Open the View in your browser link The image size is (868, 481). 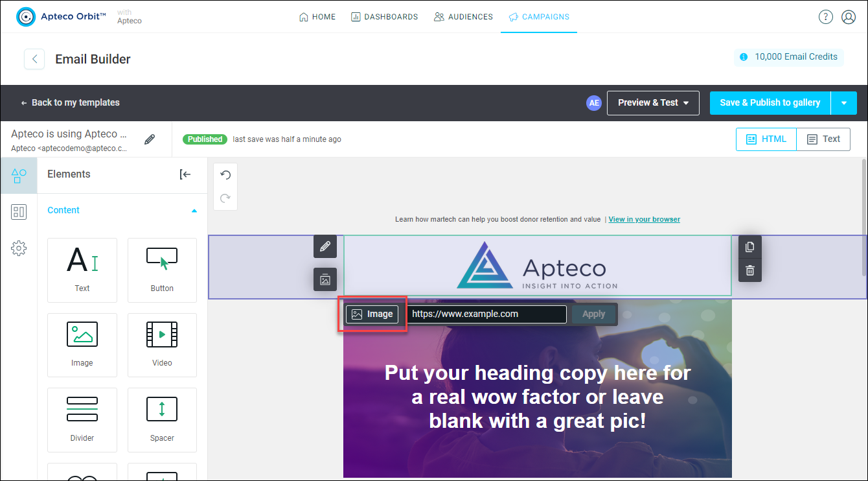[645, 219]
